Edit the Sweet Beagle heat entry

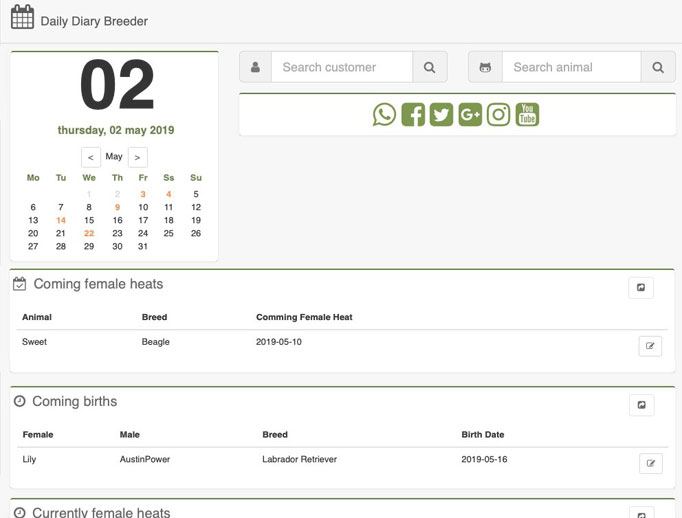pyautogui.click(x=650, y=346)
